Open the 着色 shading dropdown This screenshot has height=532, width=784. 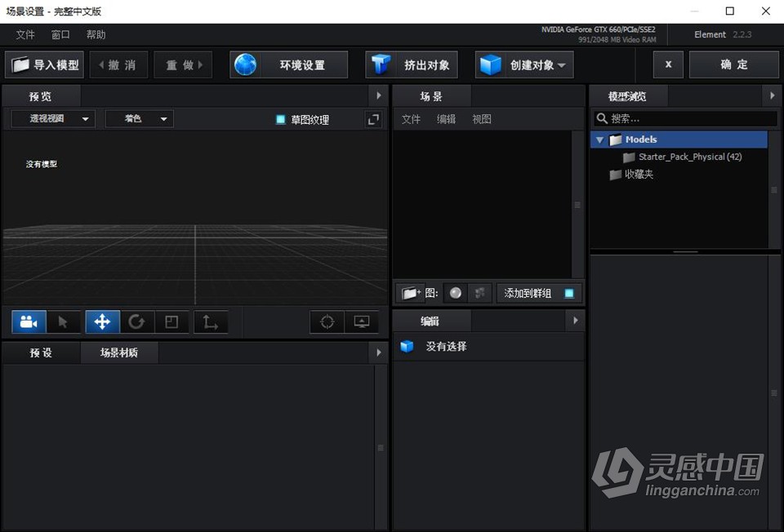(x=140, y=119)
